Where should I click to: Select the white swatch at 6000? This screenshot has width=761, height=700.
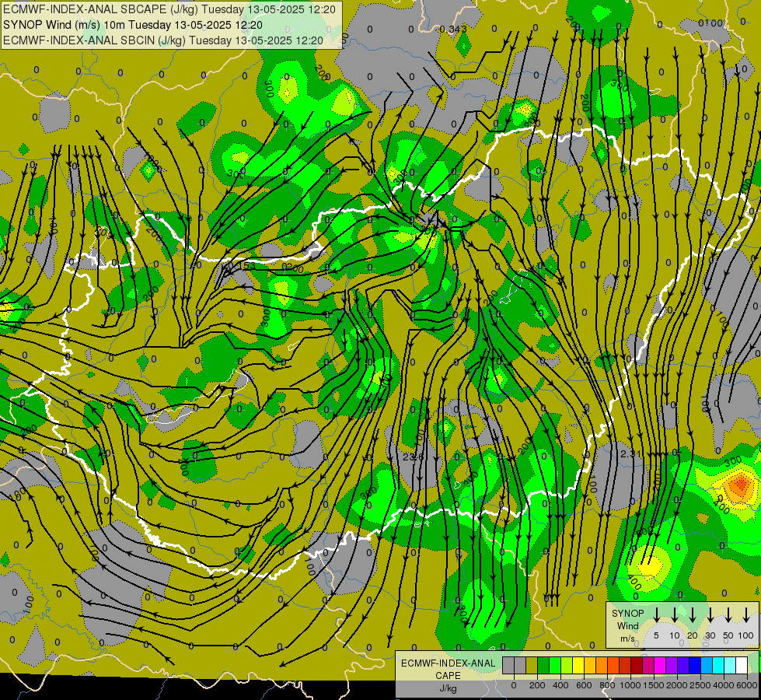pyautogui.click(x=742, y=665)
